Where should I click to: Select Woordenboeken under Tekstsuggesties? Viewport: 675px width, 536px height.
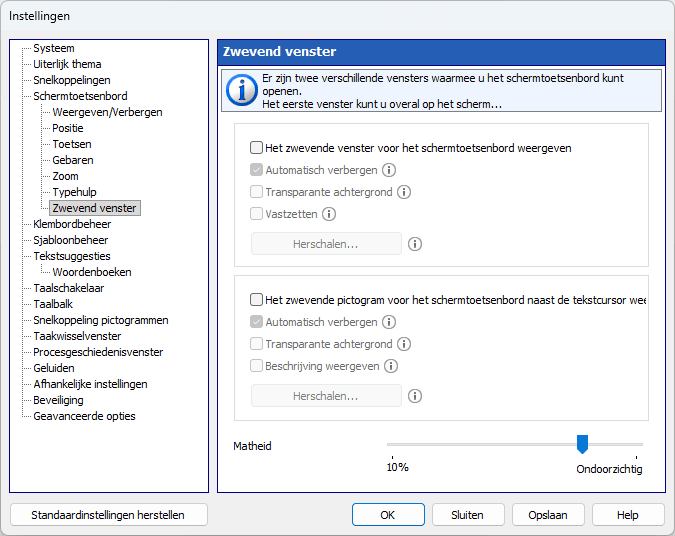92,272
